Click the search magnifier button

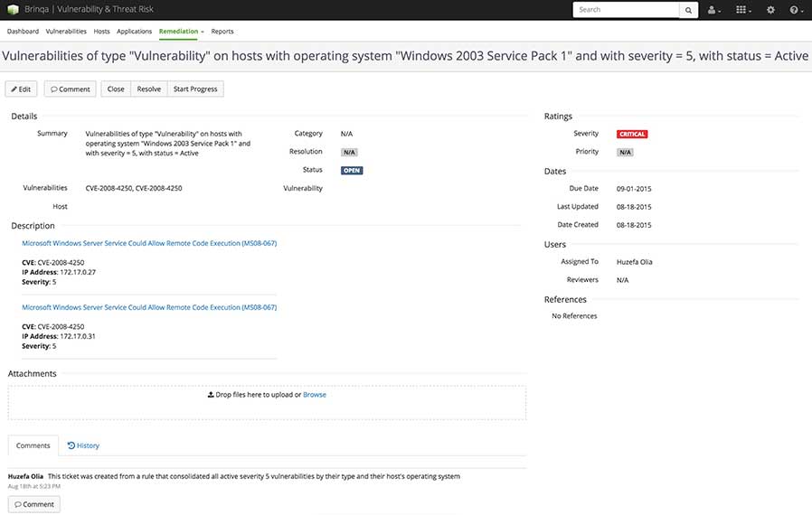(x=688, y=10)
